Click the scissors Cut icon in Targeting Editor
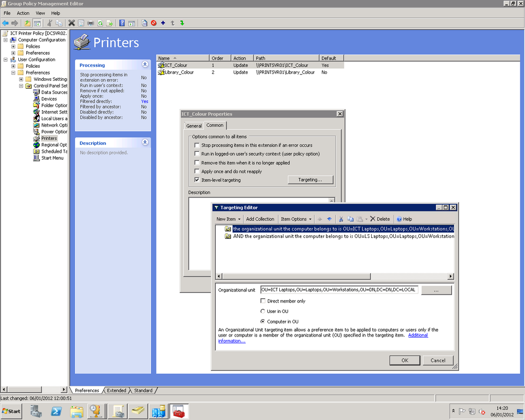 341,219
